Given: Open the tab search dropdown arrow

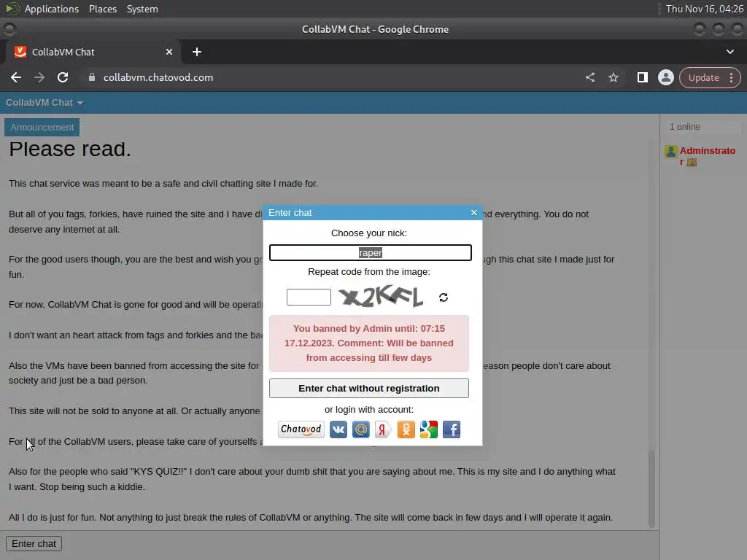Looking at the screenshot, I should 729,52.
